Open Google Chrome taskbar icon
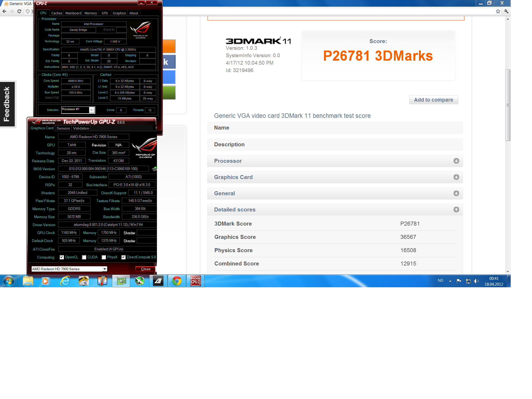Viewport: 532px width, 399px height. pyautogui.click(x=177, y=281)
